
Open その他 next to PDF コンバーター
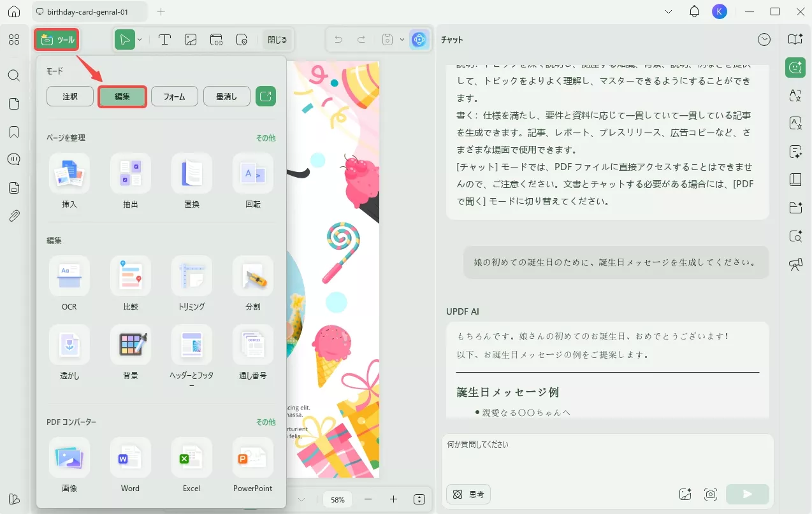(x=265, y=422)
